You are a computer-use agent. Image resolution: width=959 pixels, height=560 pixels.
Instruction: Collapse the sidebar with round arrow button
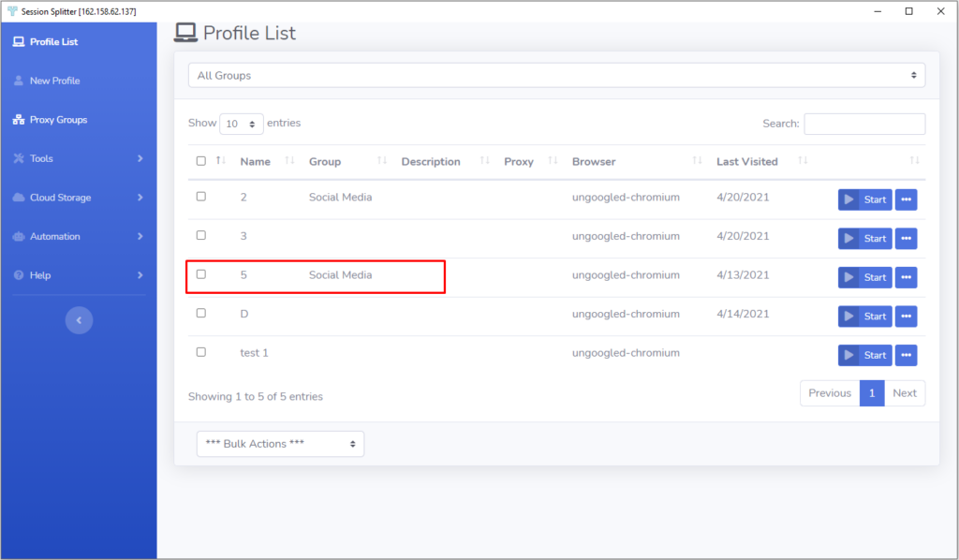[79, 320]
